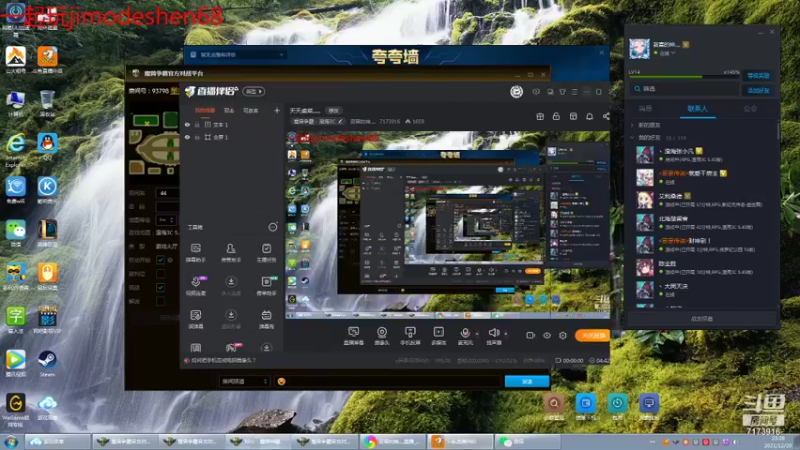Viewport: 800px width, 450px height.
Task: Click the share icon above the preview
Action: [x=606, y=117]
